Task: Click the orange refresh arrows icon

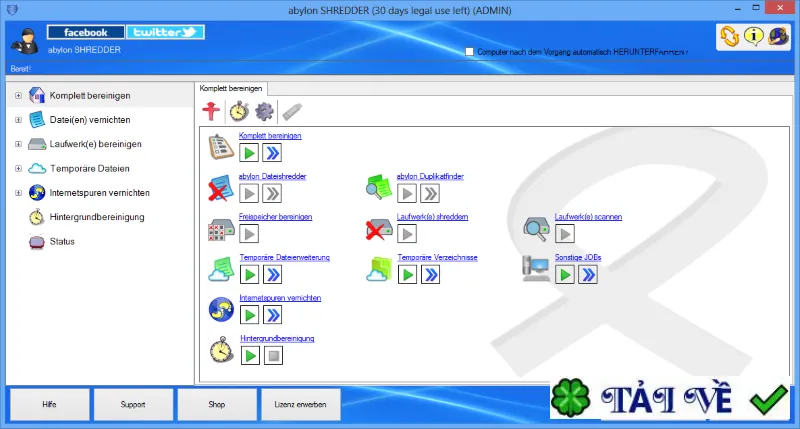Action: (730, 36)
